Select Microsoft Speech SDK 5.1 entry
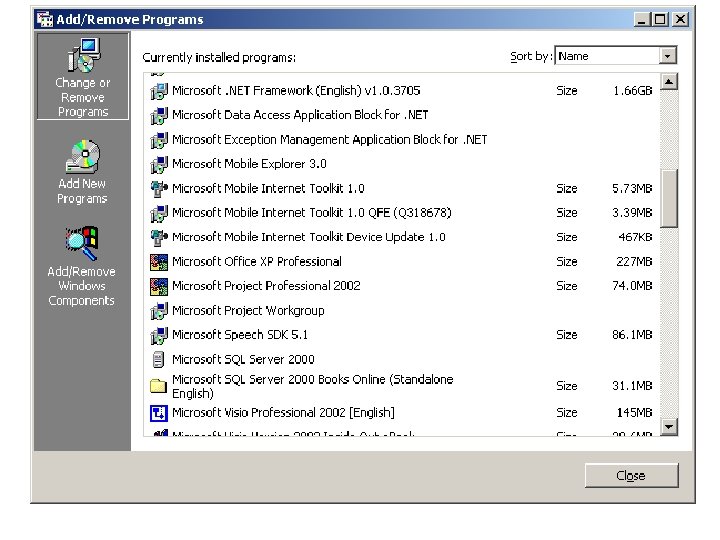720x540 pixels. click(x=401, y=335)
